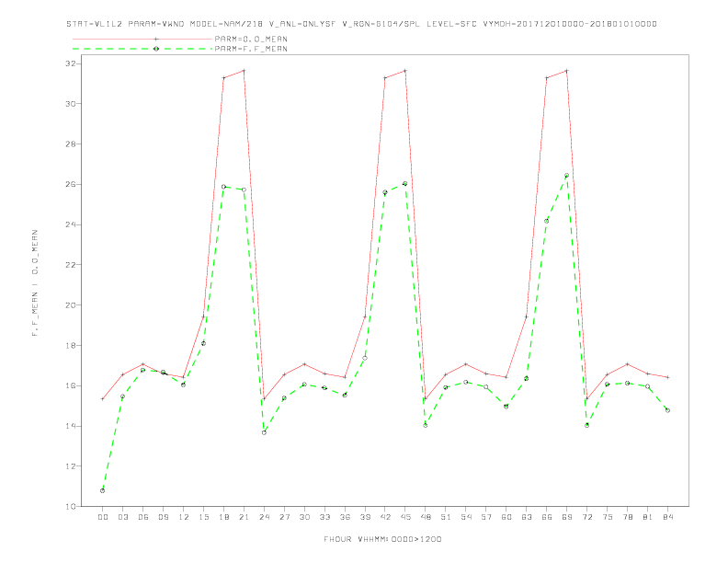Click the x-axis tick label 18
Viewport: 728px width, 563px height.
tap(223, 517)
